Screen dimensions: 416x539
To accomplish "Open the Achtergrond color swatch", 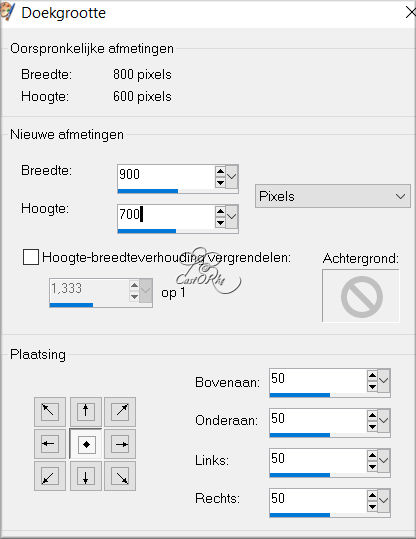I will [361, 295].
